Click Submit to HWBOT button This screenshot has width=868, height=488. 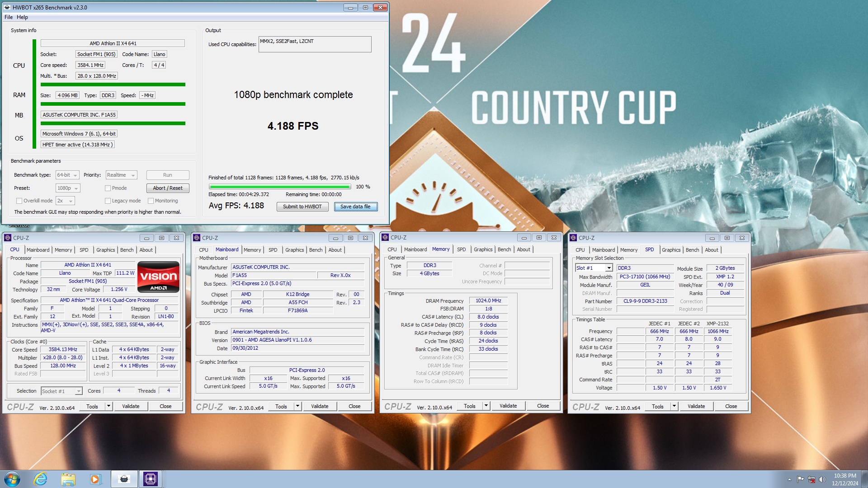click(302, 206)
